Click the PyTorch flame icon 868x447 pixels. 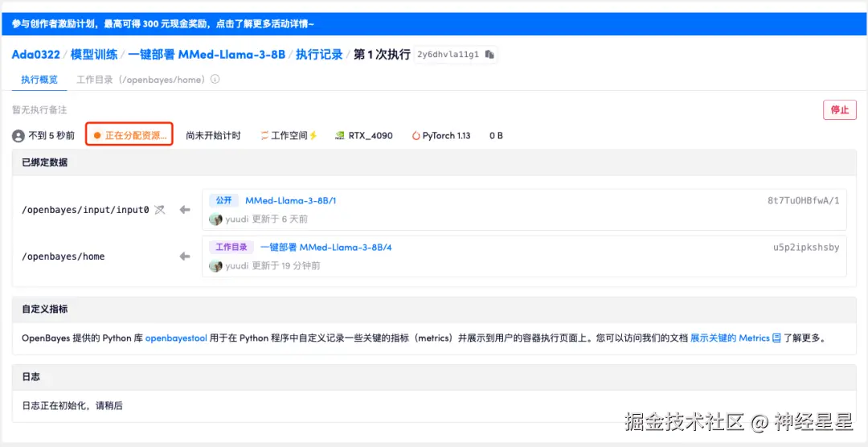(x=416, y=136)
